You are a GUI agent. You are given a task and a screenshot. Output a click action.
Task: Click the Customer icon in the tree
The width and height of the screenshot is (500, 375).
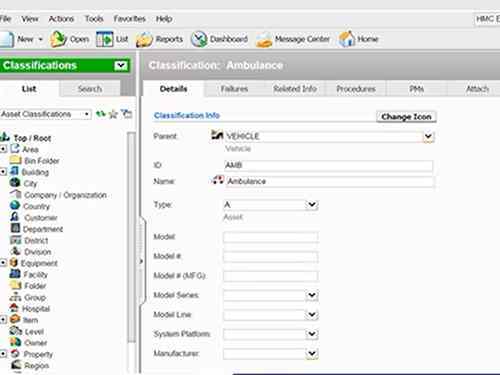click(15, 217)
